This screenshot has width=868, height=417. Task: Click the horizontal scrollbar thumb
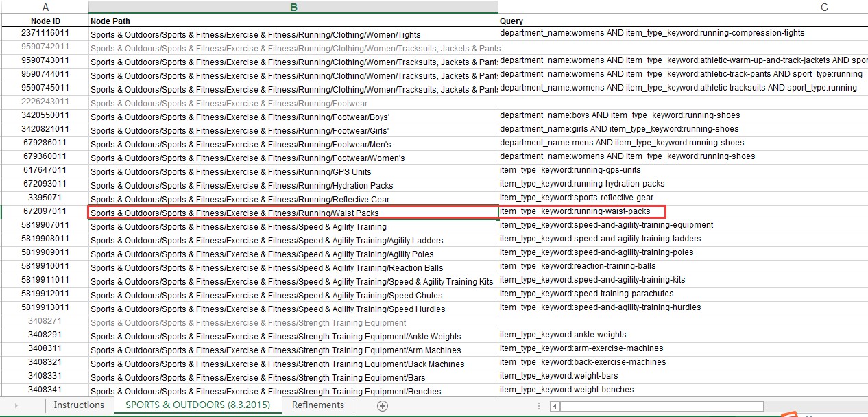point(662,406)
